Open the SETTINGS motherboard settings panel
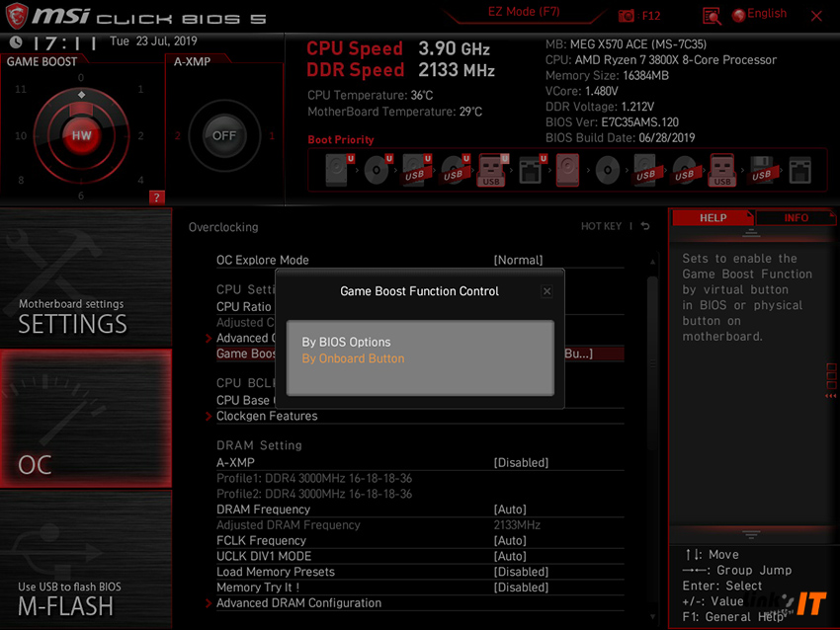This screenshot has height=630, width=840. click(86, 277)
